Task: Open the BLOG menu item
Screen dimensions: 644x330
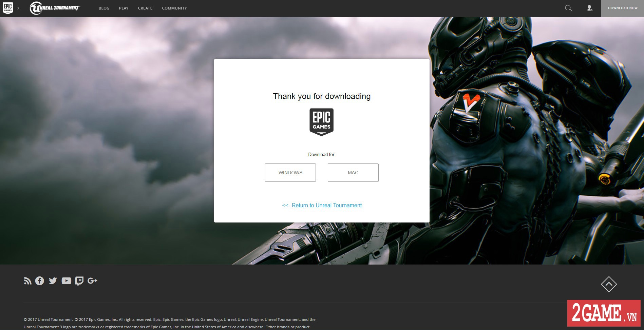Action: pos(104,8)
